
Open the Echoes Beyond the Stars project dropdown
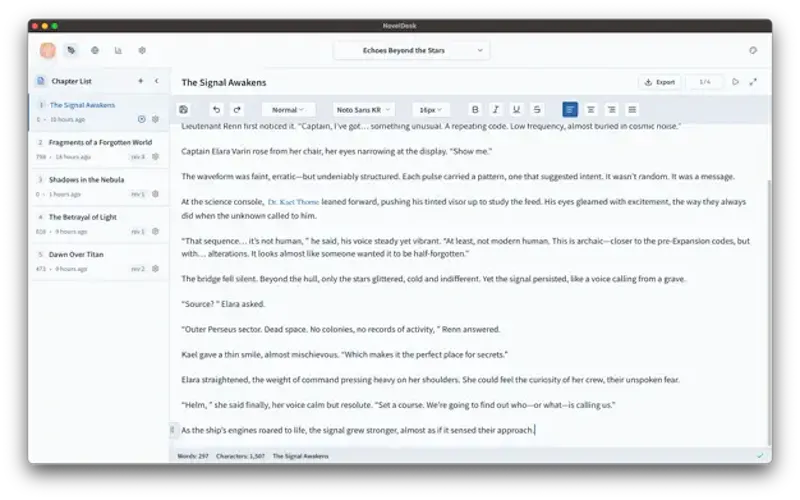[411, 51]
